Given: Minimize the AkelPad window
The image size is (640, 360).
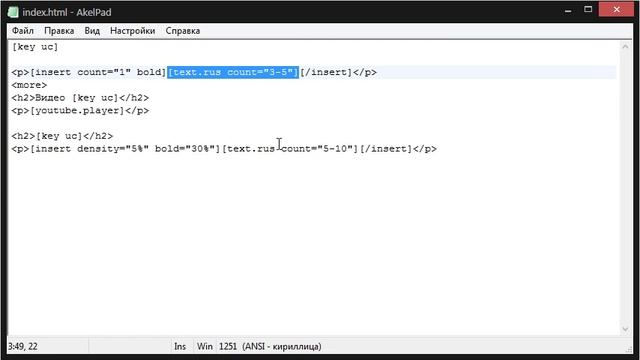Looking at the screenshot, I should (x=568, y=11).
